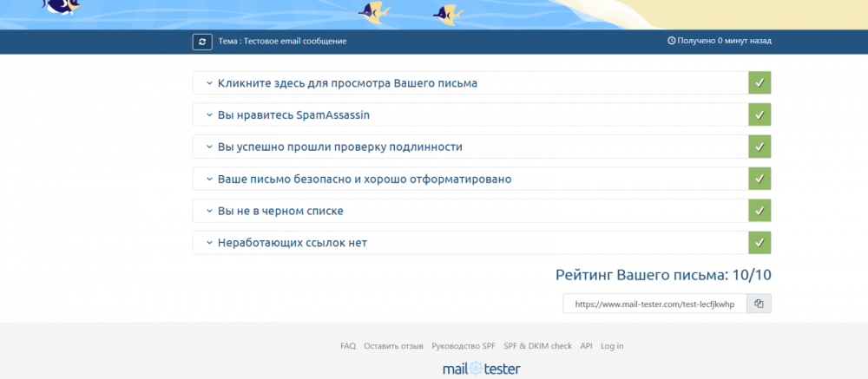Click green checkmark on 'Неработающих ссылок нет' row
This screenshot has width=868, height=379.
[x=759, y=243]
